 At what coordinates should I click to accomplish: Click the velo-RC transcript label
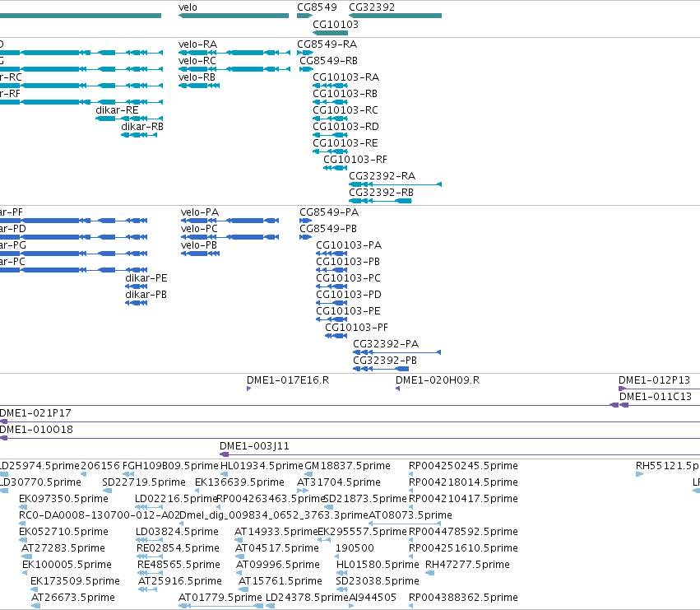coord(197,61)
